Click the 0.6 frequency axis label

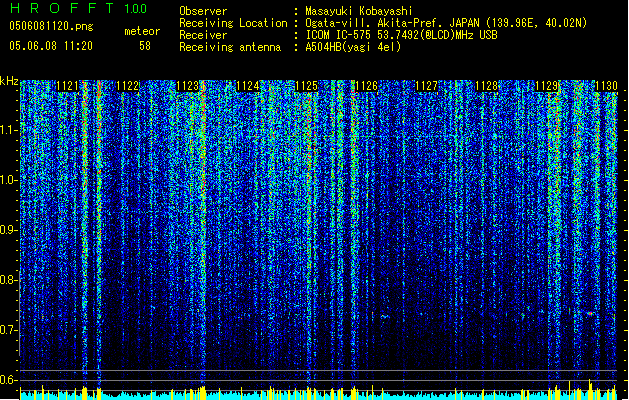pos(9,380)
